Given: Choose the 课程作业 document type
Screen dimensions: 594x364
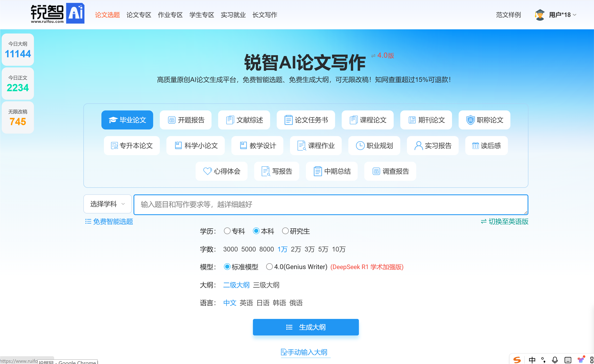Looking at the screenshot, I should coord(316,146).
